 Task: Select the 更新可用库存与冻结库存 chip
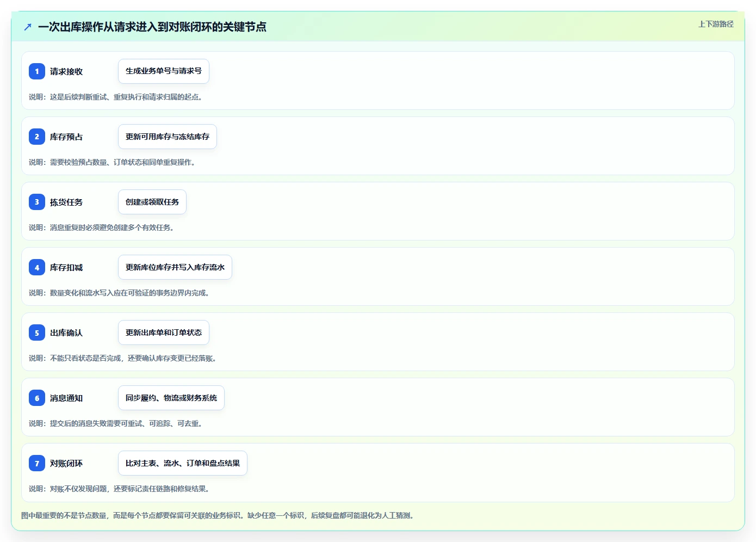[x=168, y=137]
